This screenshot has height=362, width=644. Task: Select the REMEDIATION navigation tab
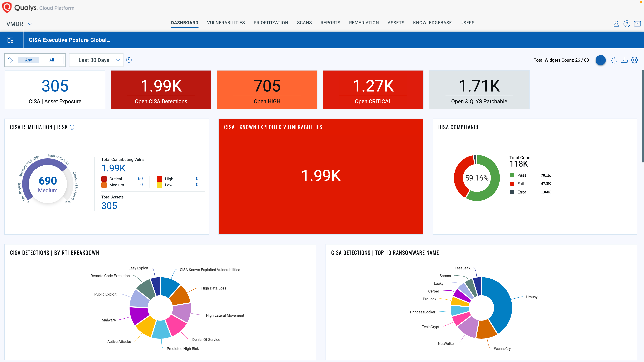(364, 22)
